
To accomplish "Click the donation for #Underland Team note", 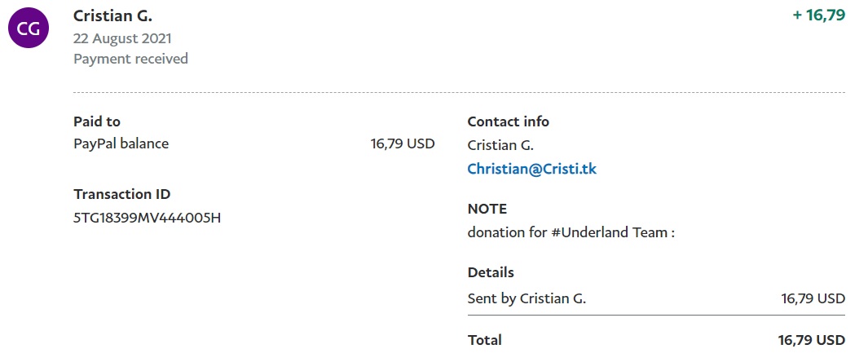I will click(x=571, y=232).
